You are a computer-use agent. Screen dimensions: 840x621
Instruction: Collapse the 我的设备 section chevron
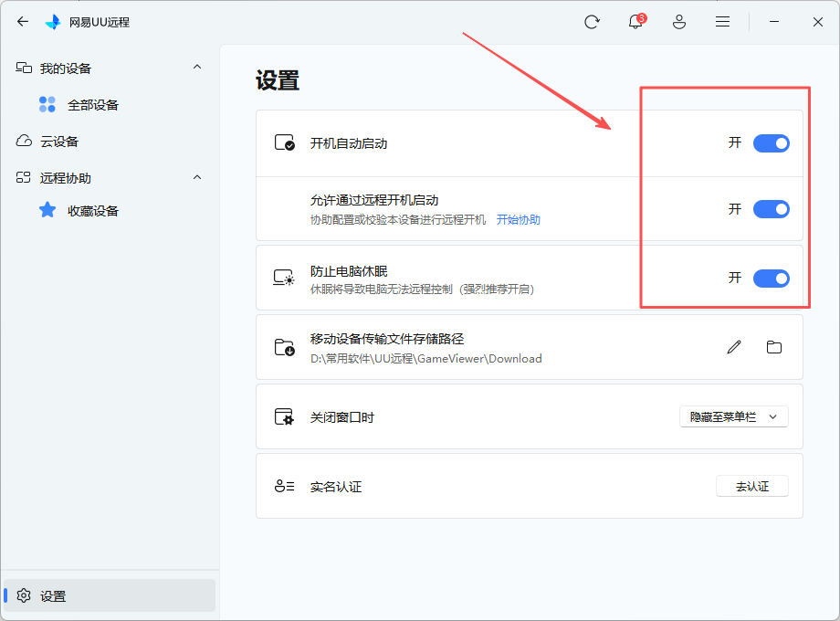coord(197,67)
